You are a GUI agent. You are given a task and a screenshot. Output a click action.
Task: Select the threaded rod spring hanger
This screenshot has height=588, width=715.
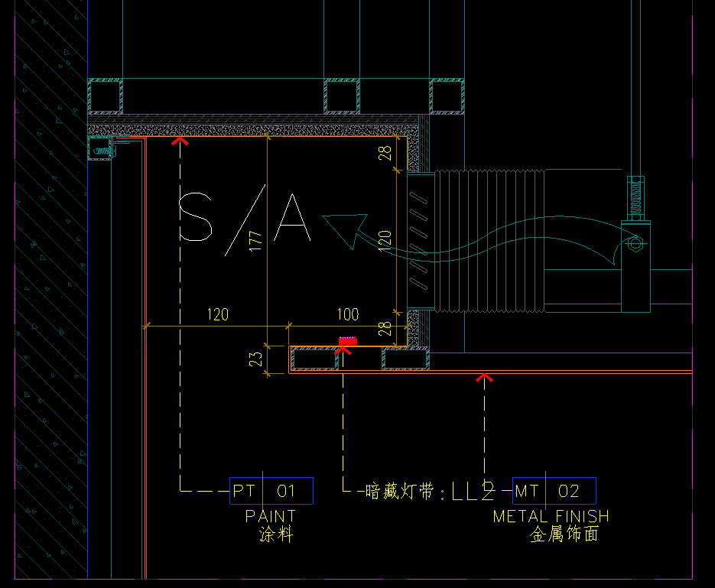tap(635, 197)
